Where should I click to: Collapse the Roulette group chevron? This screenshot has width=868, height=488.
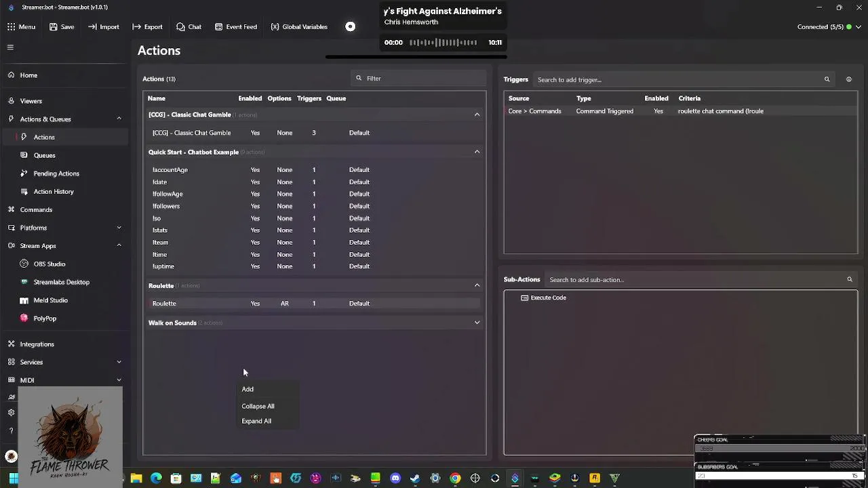[477, 285]
